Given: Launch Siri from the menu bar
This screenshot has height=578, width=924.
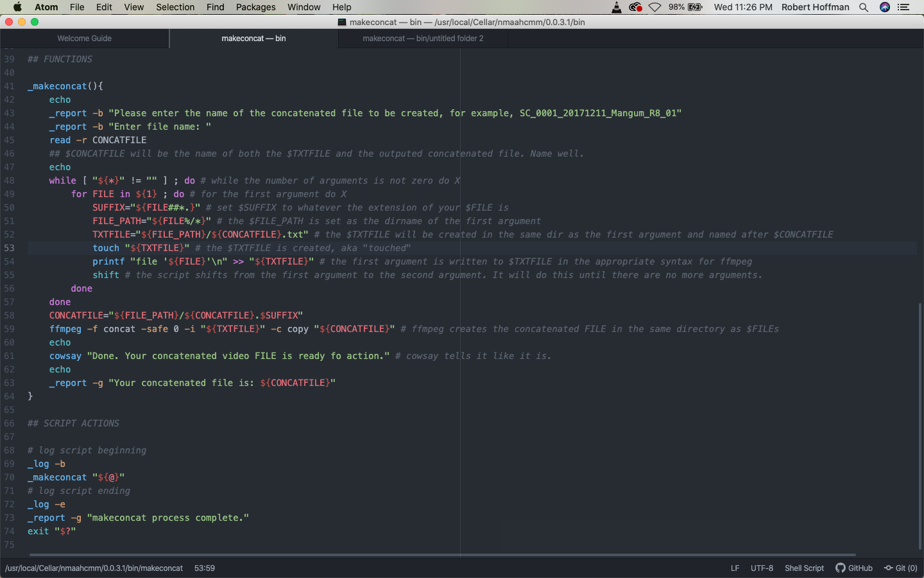Looking at the screenshot, I should (x=885, y=7).
